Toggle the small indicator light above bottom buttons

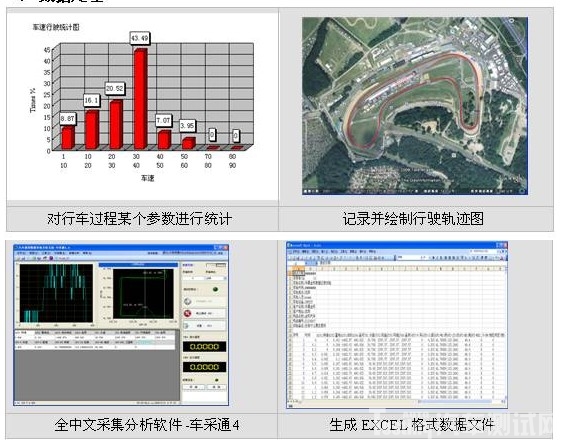[216, 380]
